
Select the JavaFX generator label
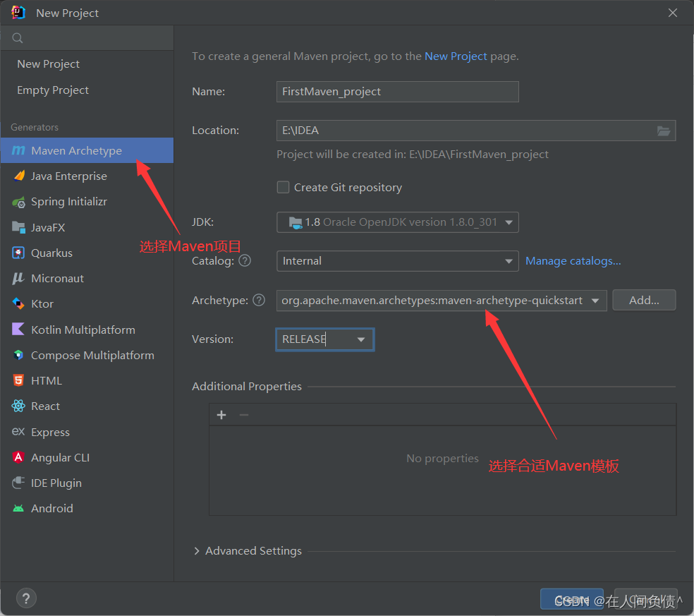[x=48, y=228]
